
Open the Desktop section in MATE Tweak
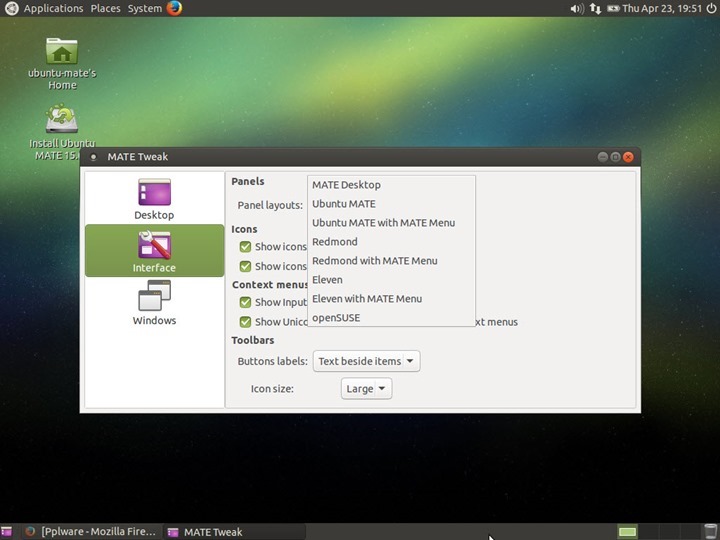[x=154, y=198]
